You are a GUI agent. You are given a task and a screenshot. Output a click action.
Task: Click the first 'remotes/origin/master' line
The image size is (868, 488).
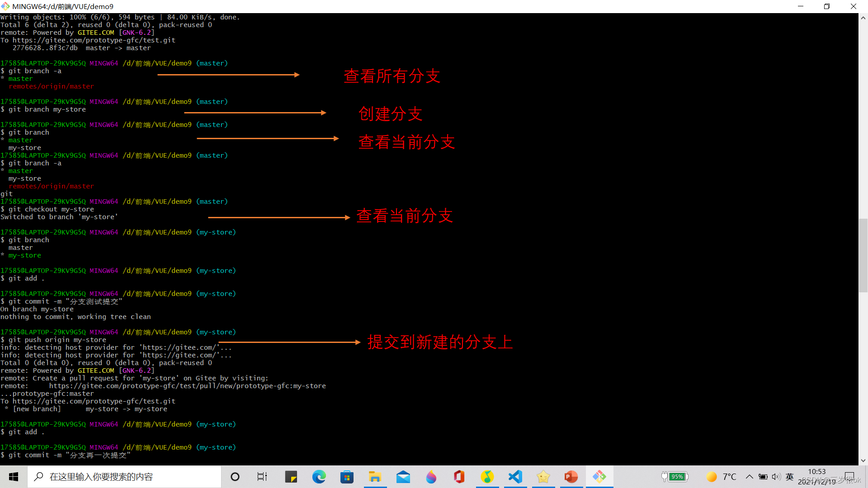52,86
